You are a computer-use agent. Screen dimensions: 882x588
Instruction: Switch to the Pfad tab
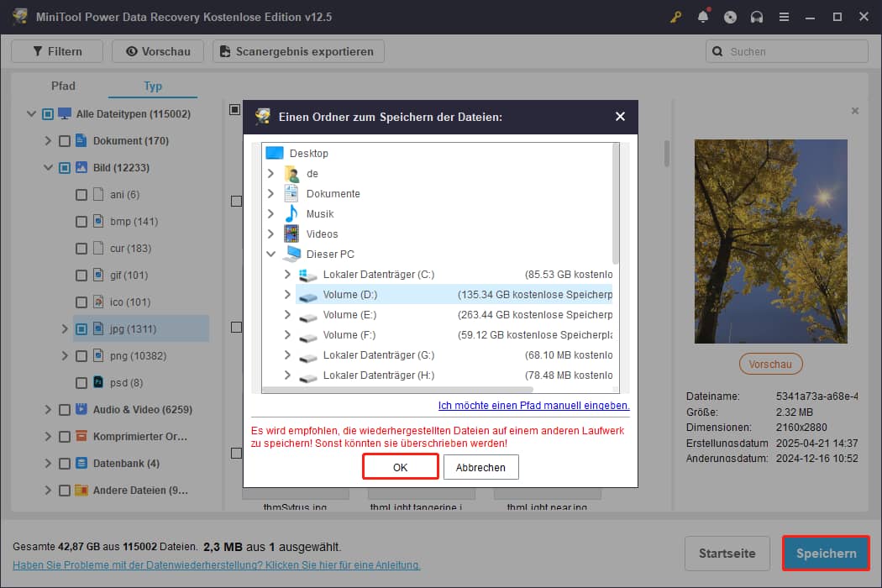click(63, 86)
